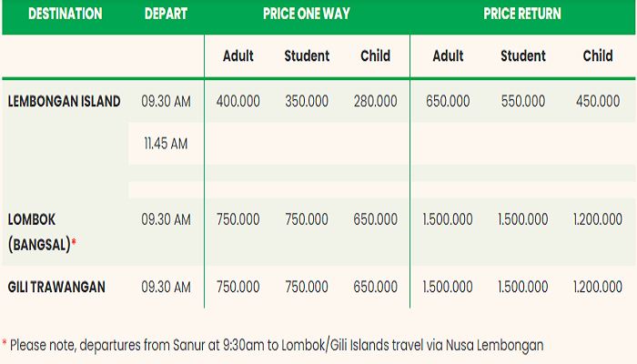
Task: Click the DEPART column header
Action: click(166, 14)
